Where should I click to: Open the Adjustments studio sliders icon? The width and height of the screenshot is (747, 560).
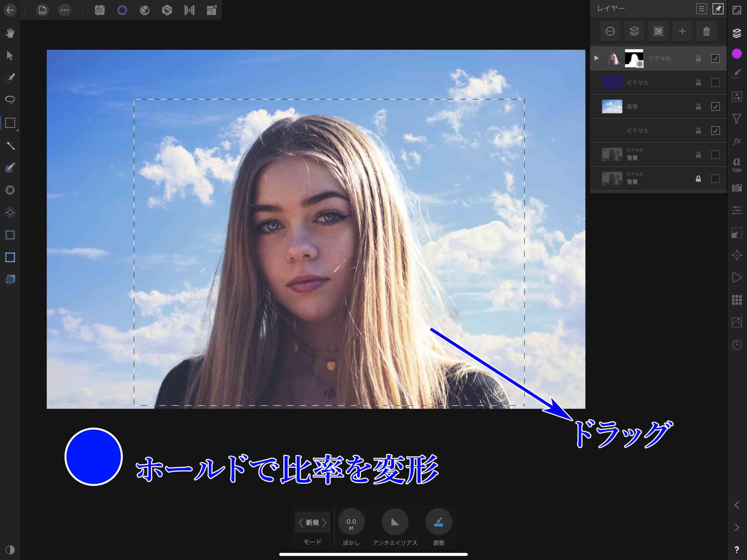(736, 210)
